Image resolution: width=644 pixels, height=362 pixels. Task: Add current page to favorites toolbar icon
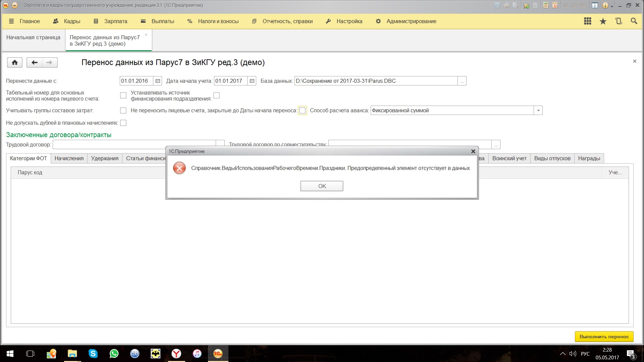pyautogui.click(x=527, y=5)
